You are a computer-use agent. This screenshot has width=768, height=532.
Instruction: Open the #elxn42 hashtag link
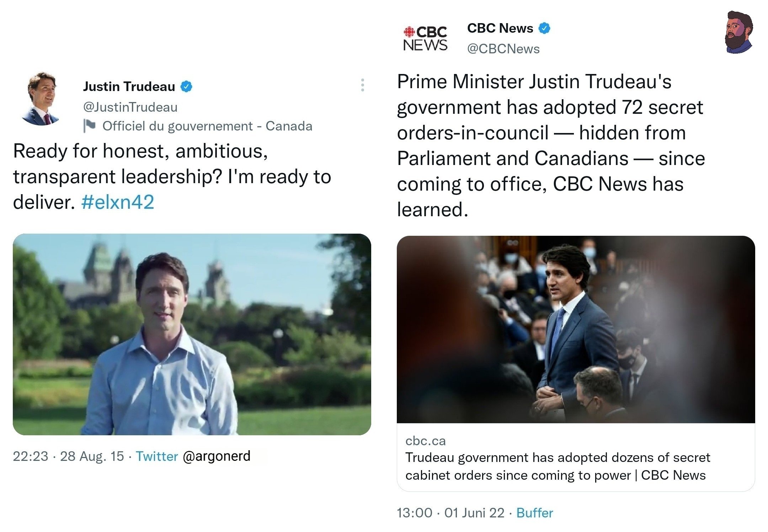coord(118,202)
